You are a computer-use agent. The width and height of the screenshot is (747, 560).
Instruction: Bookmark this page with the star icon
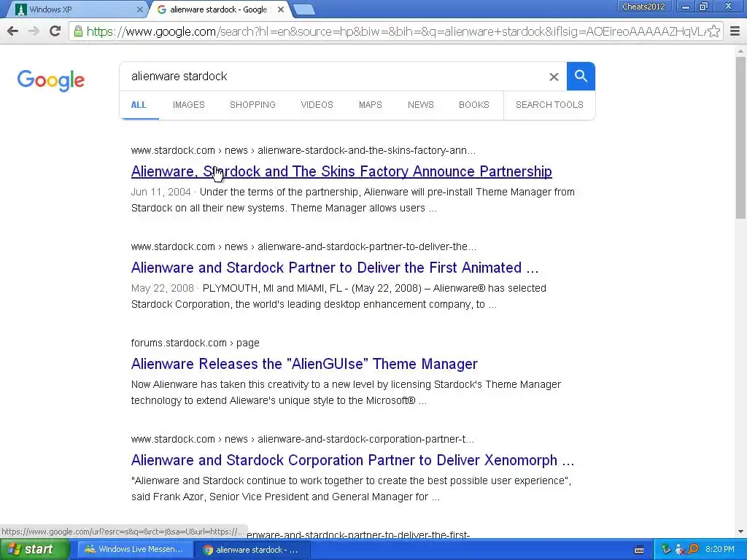[713, 31]
